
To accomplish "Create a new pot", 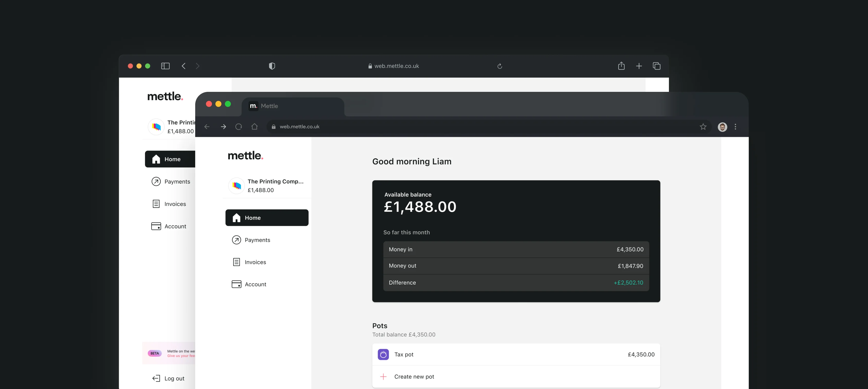I will 414,377.
